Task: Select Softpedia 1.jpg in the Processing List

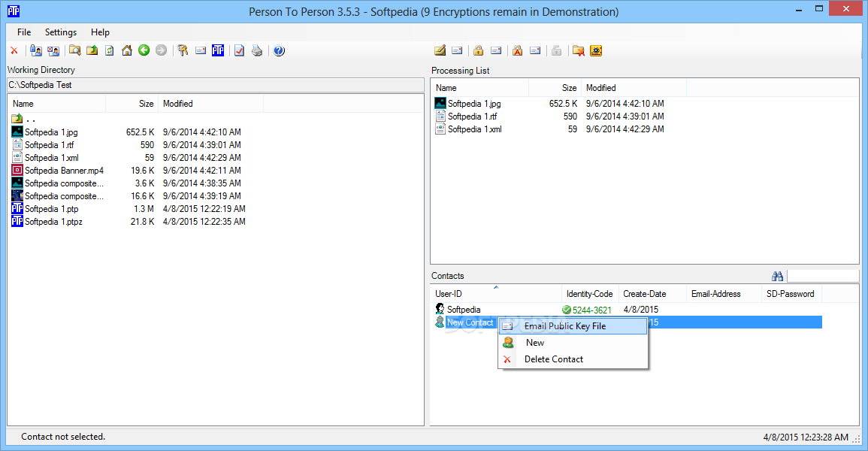Action: 474,103
